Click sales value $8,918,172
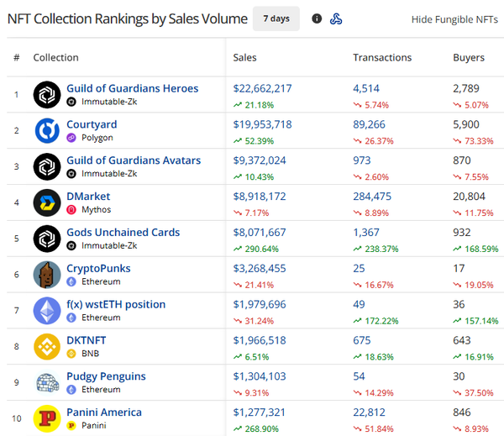Screen dimensions: 504x436 (x=260, y=197)
